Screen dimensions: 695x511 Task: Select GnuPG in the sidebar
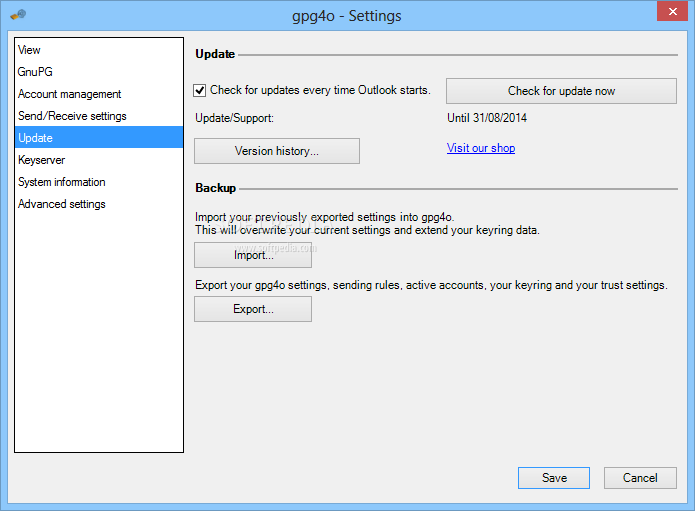99,72
